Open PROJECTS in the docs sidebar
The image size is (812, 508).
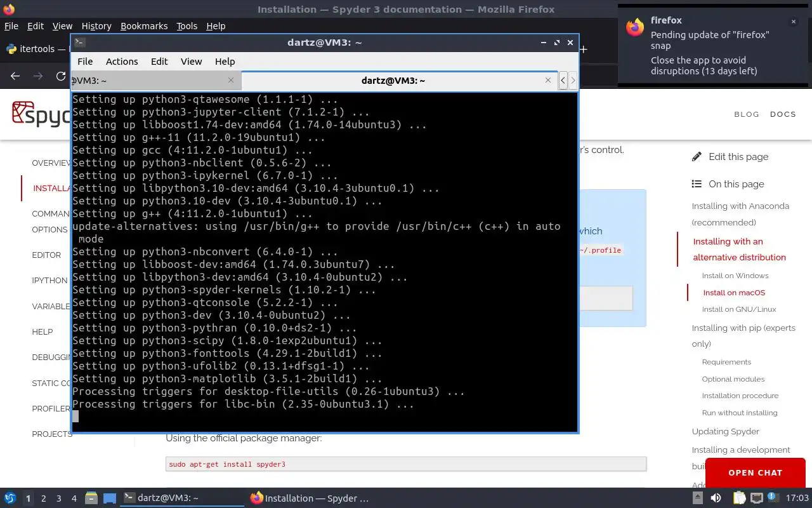pyautogui.click(x=51, y=434)
